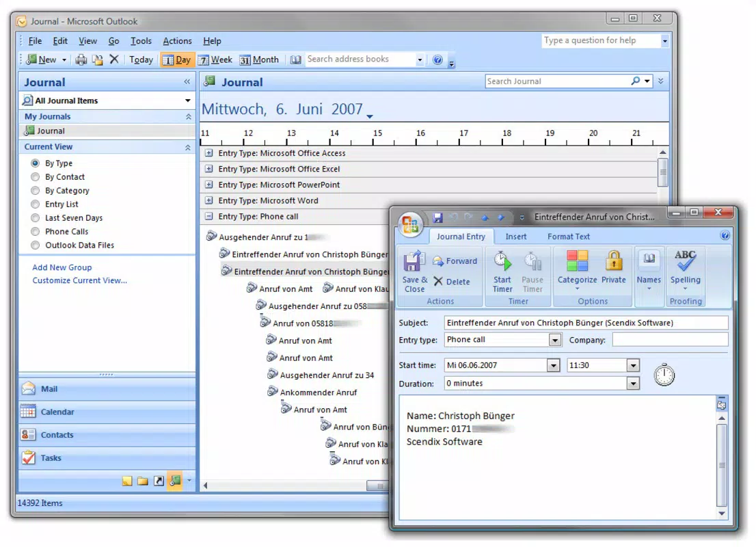The height and width of the screenshot is (547, 756).
Task: Collapse the Entry Type: Phone call group
Action: [x=208, y=216]
